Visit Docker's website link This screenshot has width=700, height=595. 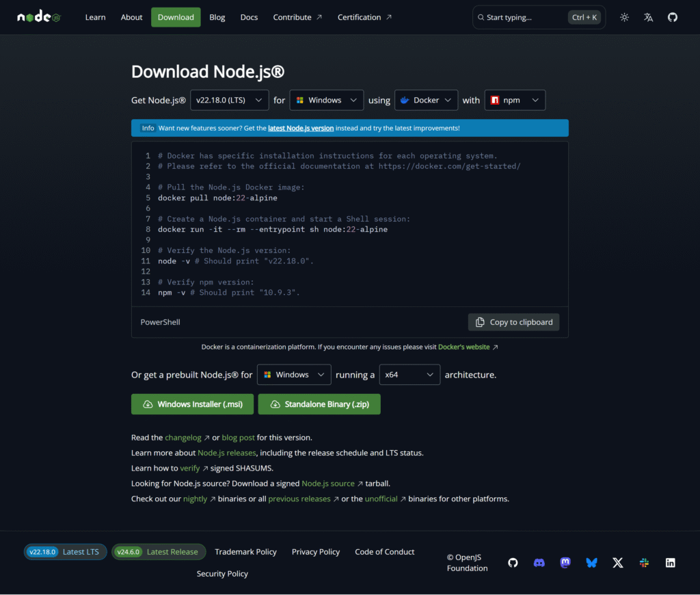coord(468,347)
